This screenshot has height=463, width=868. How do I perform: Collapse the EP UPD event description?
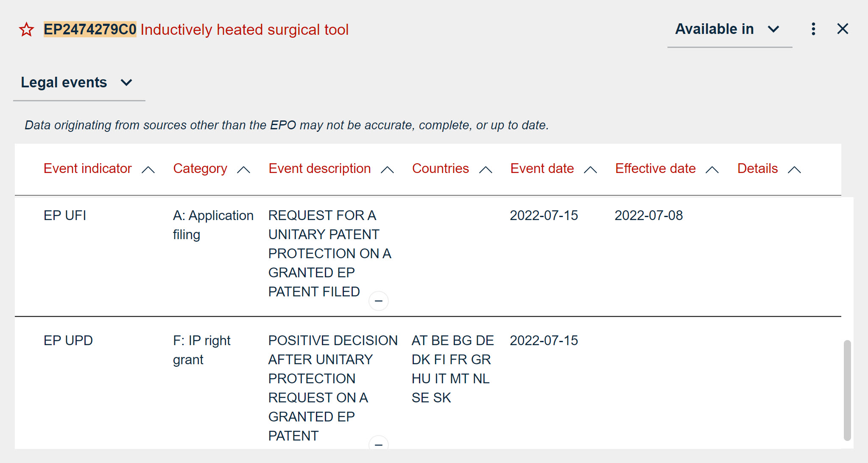[379, 444]
